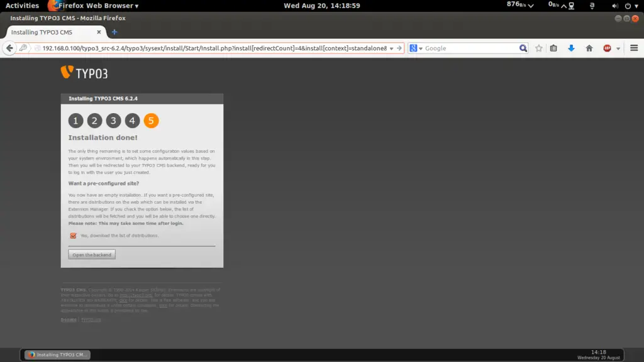
Task: Open a new tab with plus icon
Action: (114, 32)
